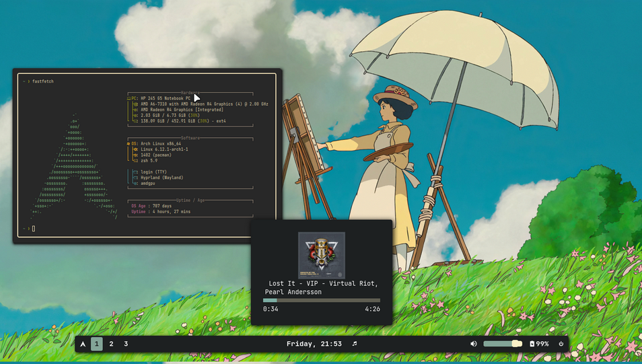Click the fastfetch command text in terminal
The image size is (642, 364).
[x=43, y=81]
